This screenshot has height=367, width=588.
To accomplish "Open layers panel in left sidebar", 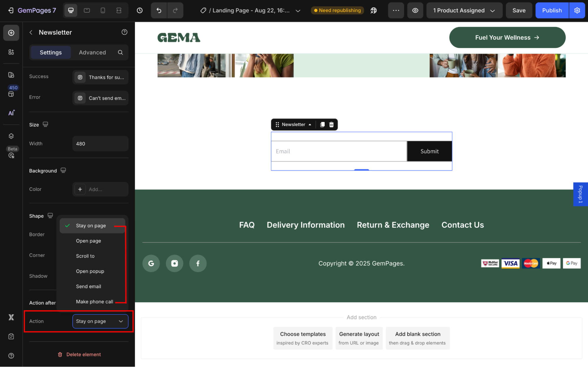I will click(x=11, y=136).
